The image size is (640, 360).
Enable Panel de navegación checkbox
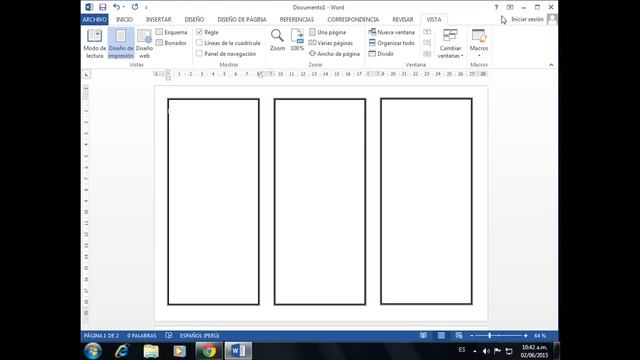coord(199,53)
